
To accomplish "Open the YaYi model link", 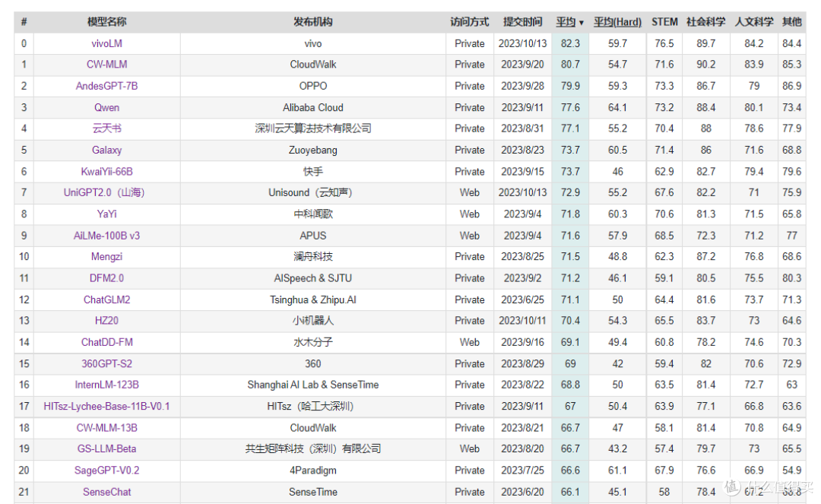I will (x=107, y=214).
